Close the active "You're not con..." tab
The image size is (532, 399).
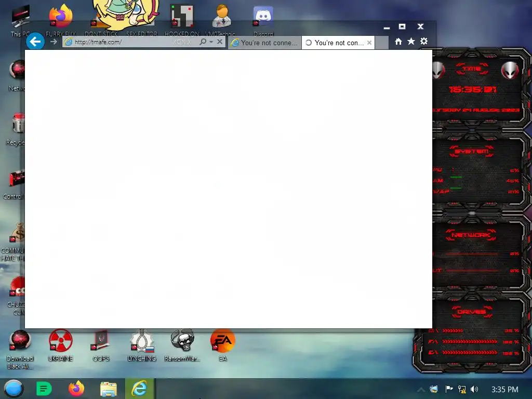[x=369, y=43]
